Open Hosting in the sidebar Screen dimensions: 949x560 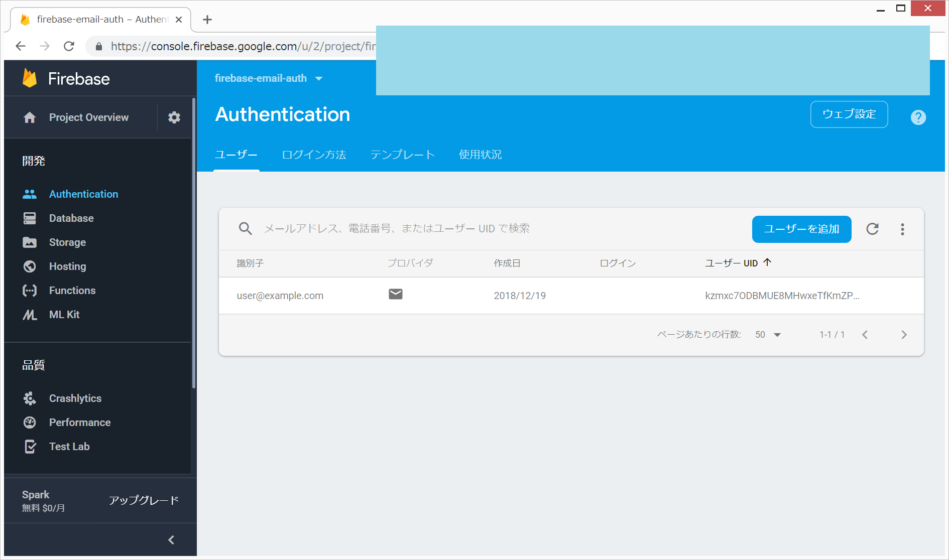(x=67, y=266)
